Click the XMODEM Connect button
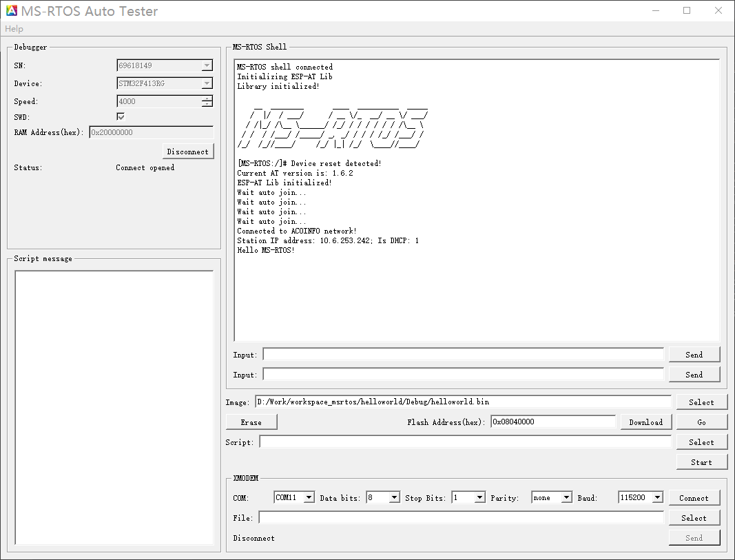Viewport: 735px width, 560px height. [694, 498]
